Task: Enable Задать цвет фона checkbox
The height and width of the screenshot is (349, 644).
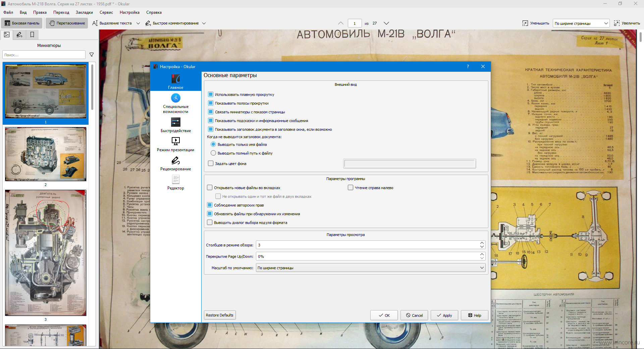Action: [x=211, y=164]
